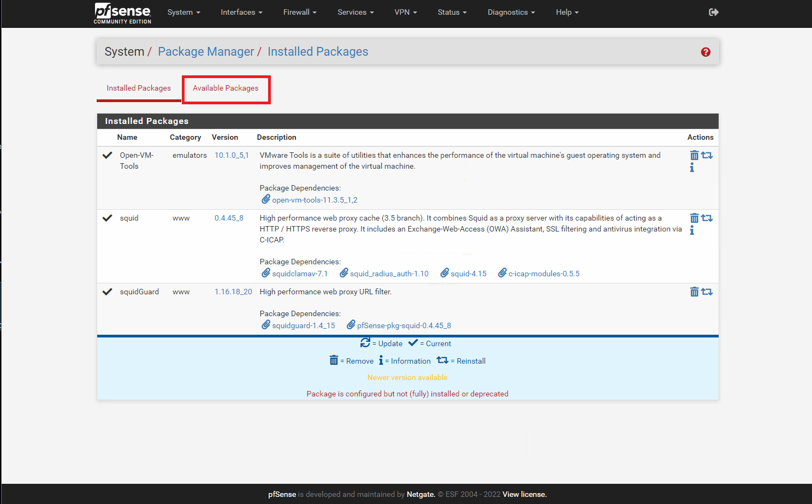Click the Reinstall legend icon
This screenshot has width=812, height=504.
pos(442,360)
